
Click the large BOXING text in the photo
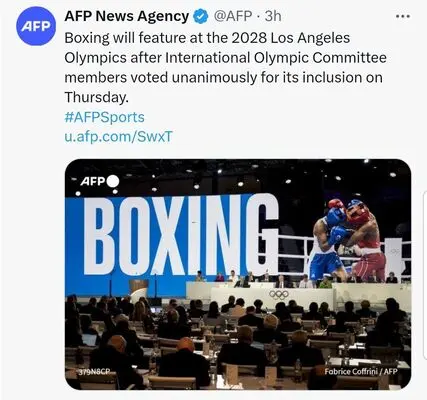181,235
